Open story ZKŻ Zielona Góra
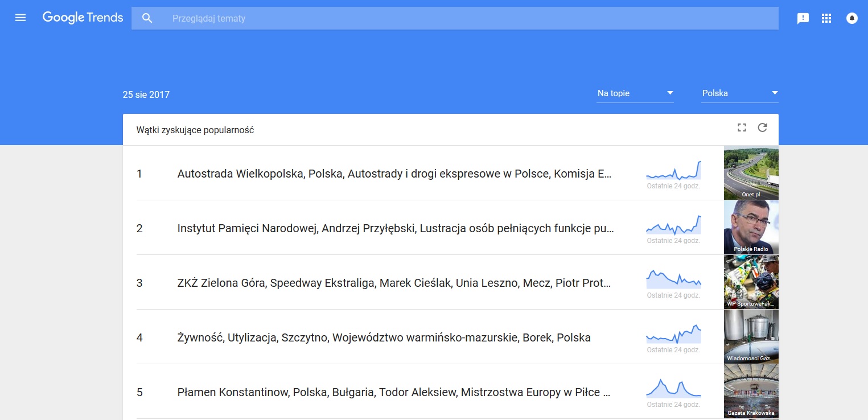This screenshot has height=420, width=868. pos(394,283)
